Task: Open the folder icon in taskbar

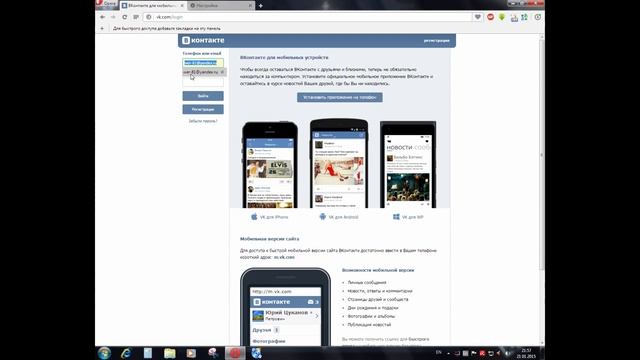Action: (169, 353)
